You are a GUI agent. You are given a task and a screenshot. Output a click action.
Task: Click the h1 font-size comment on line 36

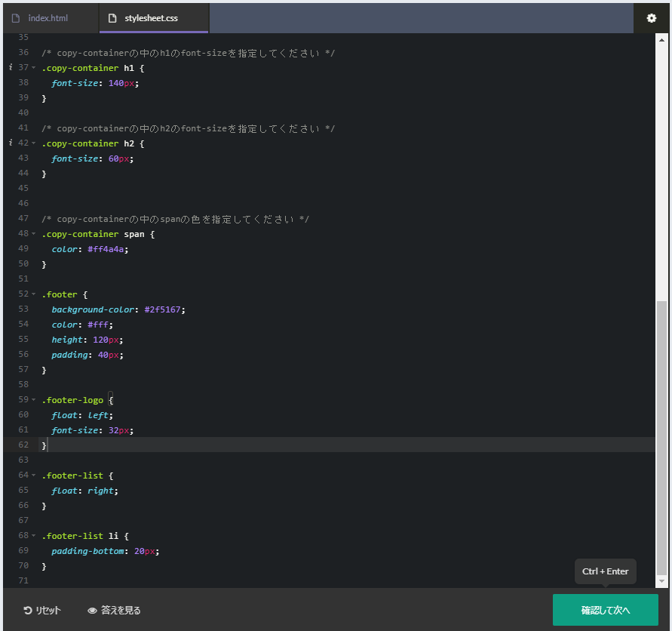tap(188, 53)
